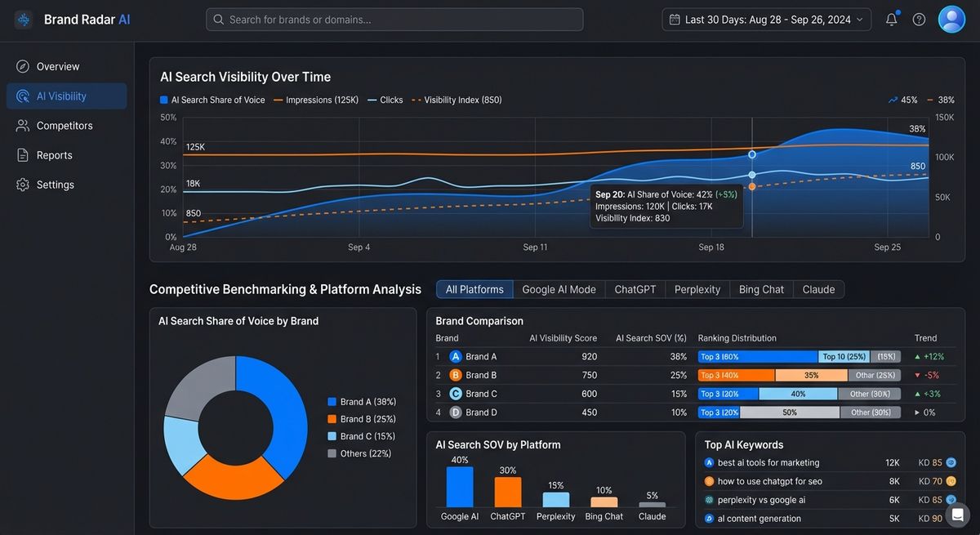Click the notifications bell icon
Screen dimensions: 980x535
(891, 19)
